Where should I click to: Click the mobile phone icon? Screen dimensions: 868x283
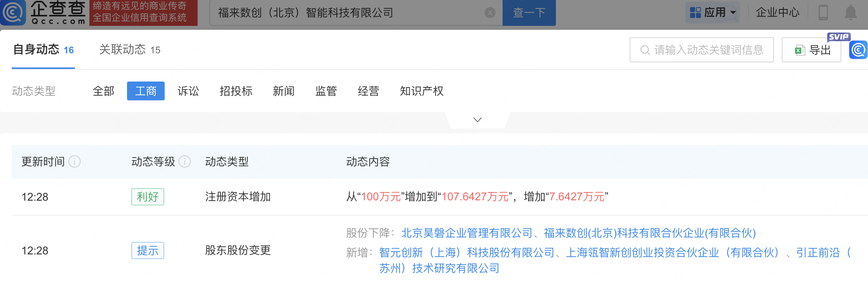click(x=823, y=13)
